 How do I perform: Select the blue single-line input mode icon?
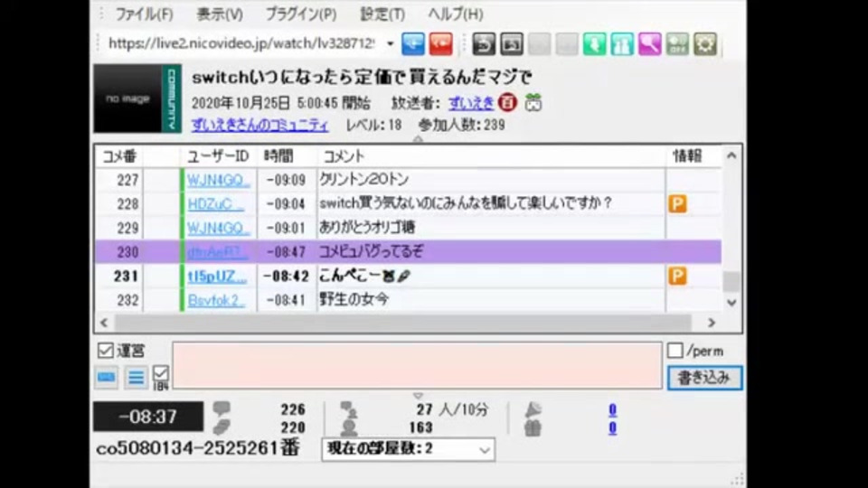point(107,378)
